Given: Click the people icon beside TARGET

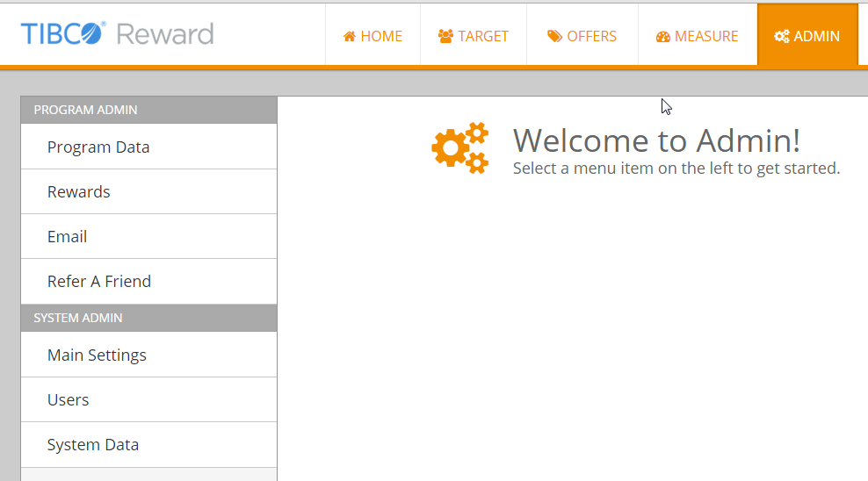Looking at the screenshot, I should (445, 37).
